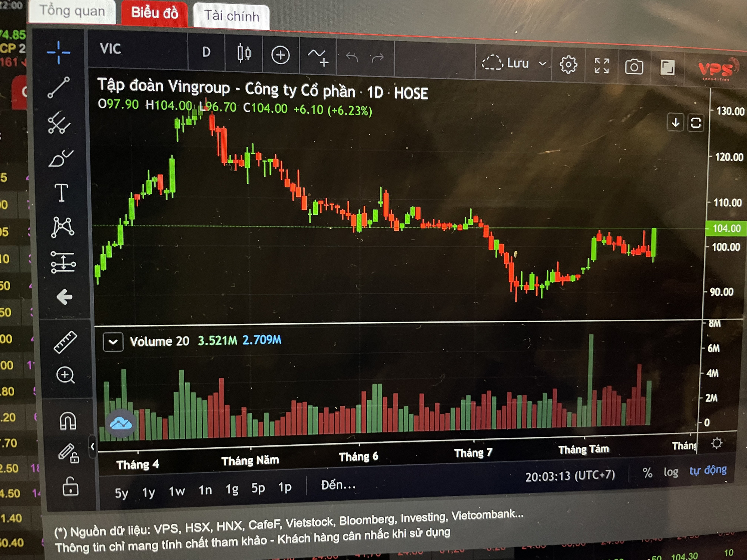747x560 pixels.
Task: Redo the last chart action
Action: coord(378,58)
